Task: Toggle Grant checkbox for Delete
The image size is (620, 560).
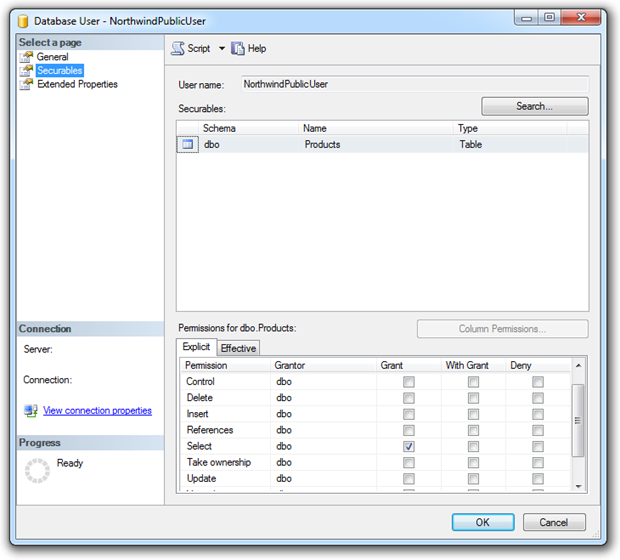Action: (408, 398)
